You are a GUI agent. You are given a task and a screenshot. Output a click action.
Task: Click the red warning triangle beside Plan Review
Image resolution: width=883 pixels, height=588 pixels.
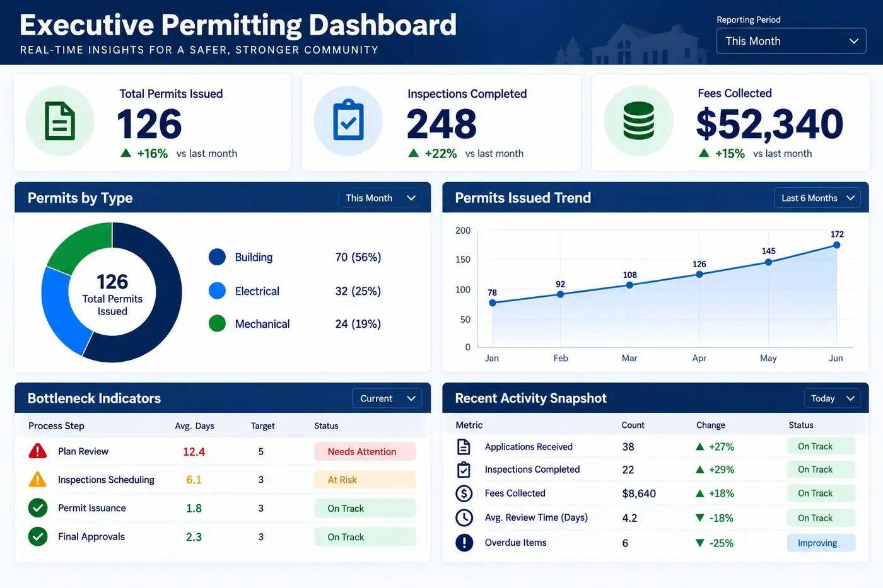(38, 451)
